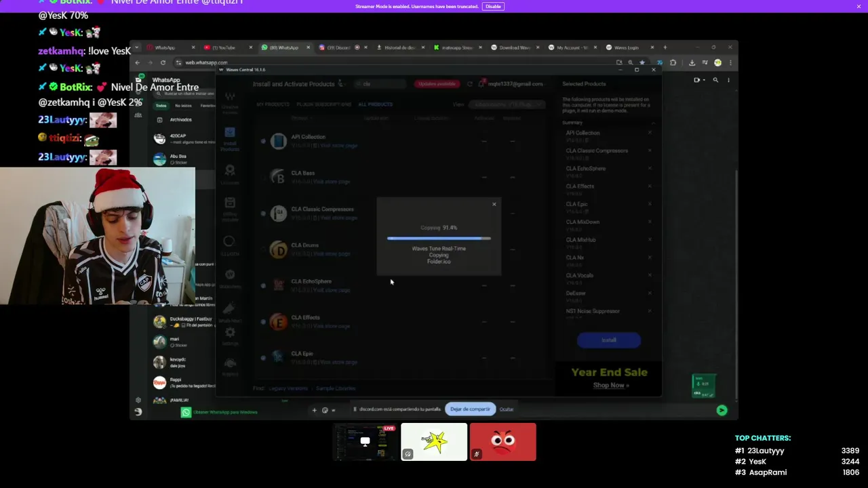868x488 pixels.
Task: Open Settings gear in Waves Central sidebar
Action: pos(230,335)
